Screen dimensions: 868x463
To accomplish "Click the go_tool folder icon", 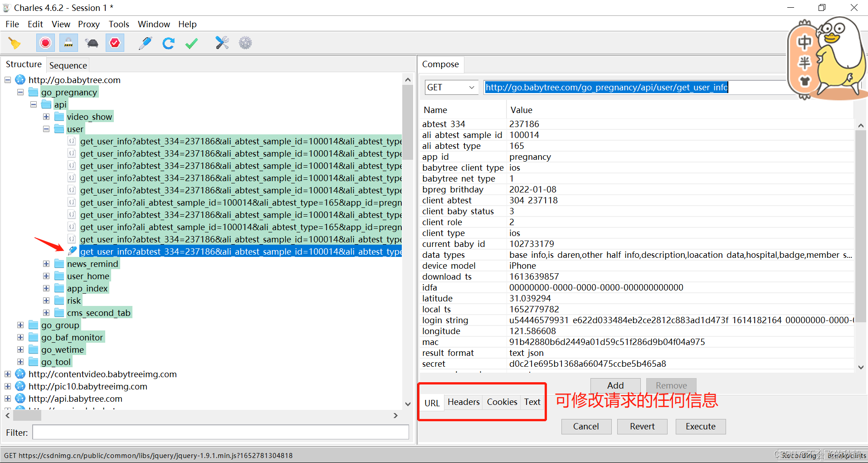I will click(x=33, y=362).
